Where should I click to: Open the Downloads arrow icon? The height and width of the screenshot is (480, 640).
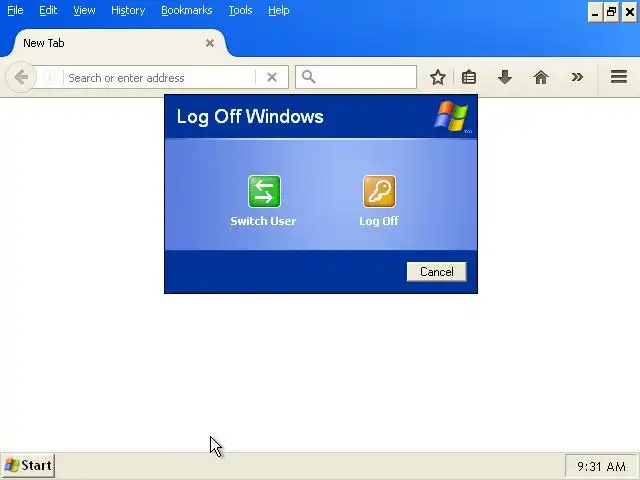504,77
